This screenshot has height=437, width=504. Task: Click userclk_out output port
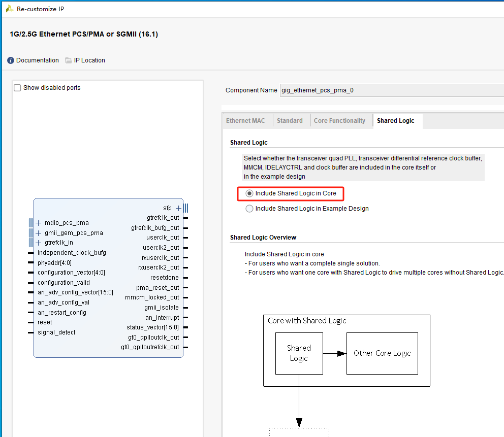[163, 238]
